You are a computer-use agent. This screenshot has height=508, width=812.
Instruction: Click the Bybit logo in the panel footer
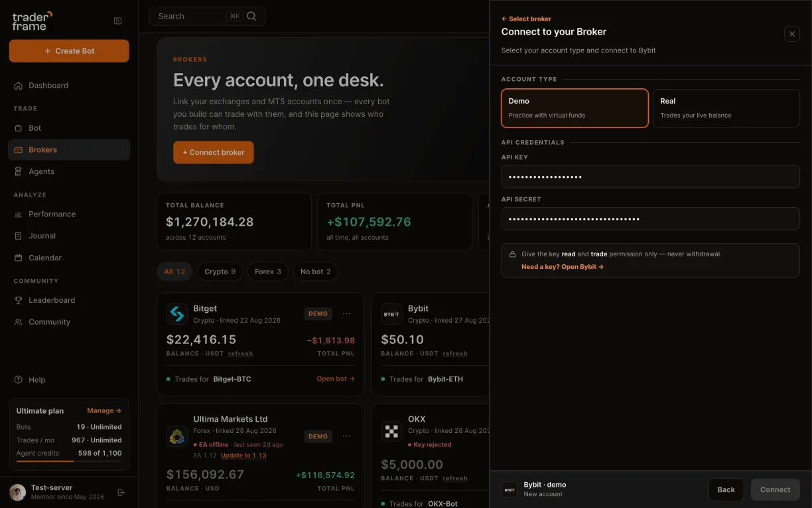click(509, 490)
